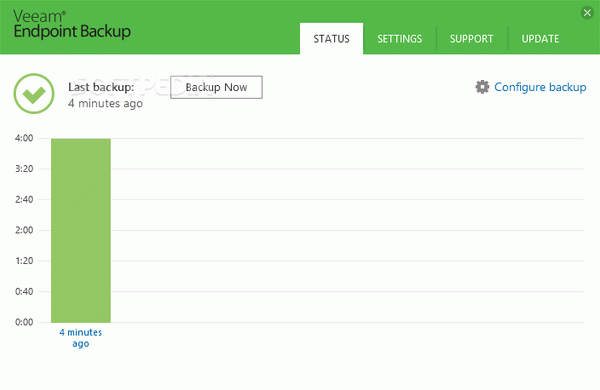Screen dimensions: 600x390
Task: Click the '4 minutes ago' label under the bar
Action: tap(81, 338)
